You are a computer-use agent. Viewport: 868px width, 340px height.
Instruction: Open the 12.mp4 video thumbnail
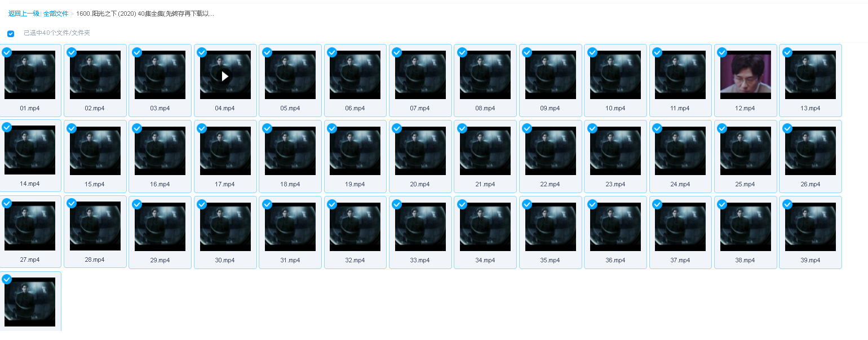click(x=745, y=75)
